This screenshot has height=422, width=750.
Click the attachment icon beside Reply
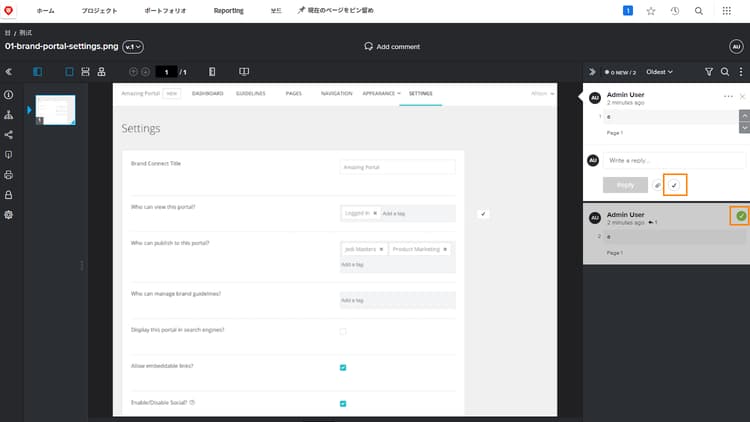(658, 185)
